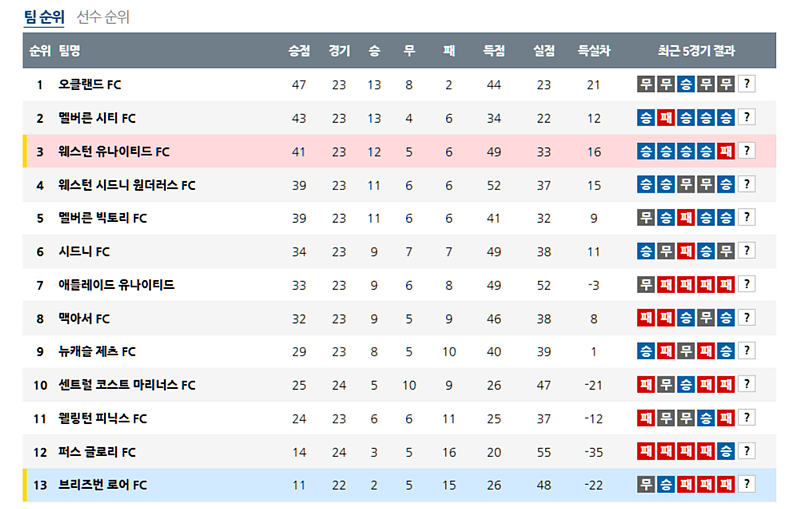Open the ? icon in 퍼스 글로리 FC row
800x509 pixels.
click(746, 451)
